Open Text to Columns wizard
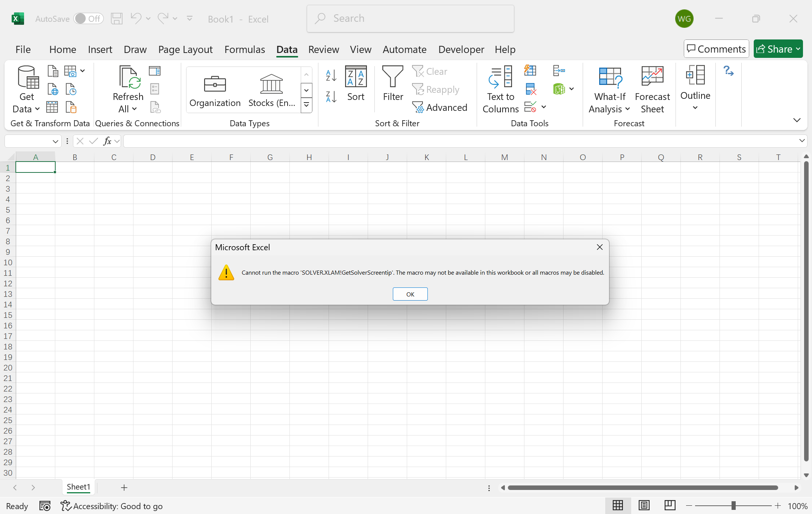This screenshot has height=514, width=812. (x=500, y=90)
